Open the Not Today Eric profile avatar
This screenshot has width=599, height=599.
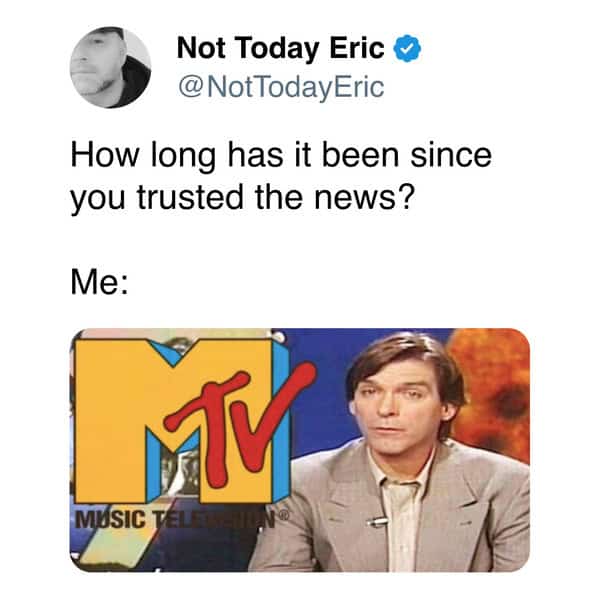[x=110, y=67]
